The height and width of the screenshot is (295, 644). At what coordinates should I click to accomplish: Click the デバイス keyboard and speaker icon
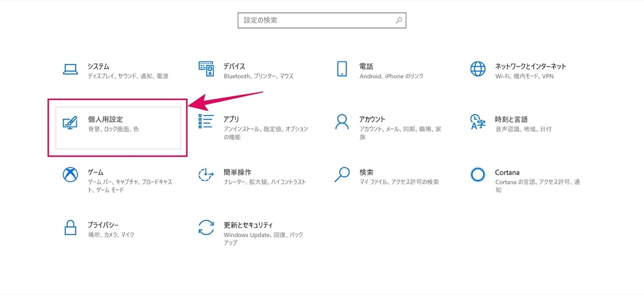[x=206, y=69]
